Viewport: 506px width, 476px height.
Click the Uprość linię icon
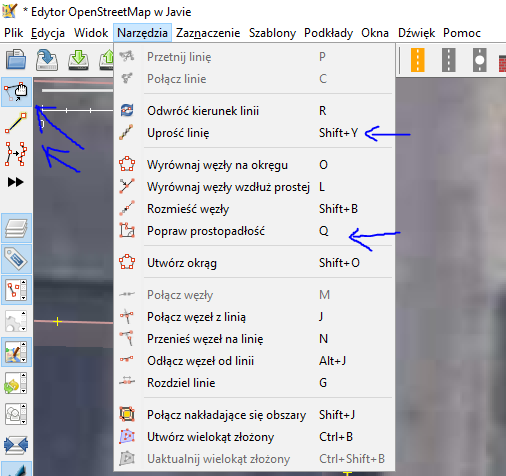pos(126,132)
